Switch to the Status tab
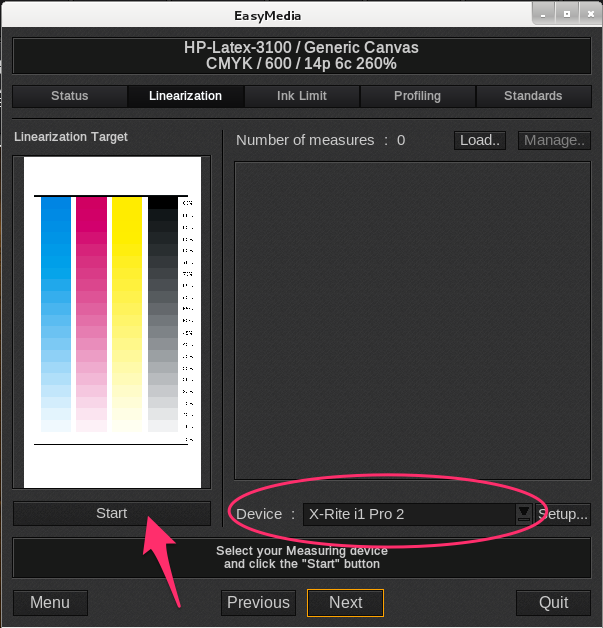The height and width of the screenshot is (628, 603). 70,96
